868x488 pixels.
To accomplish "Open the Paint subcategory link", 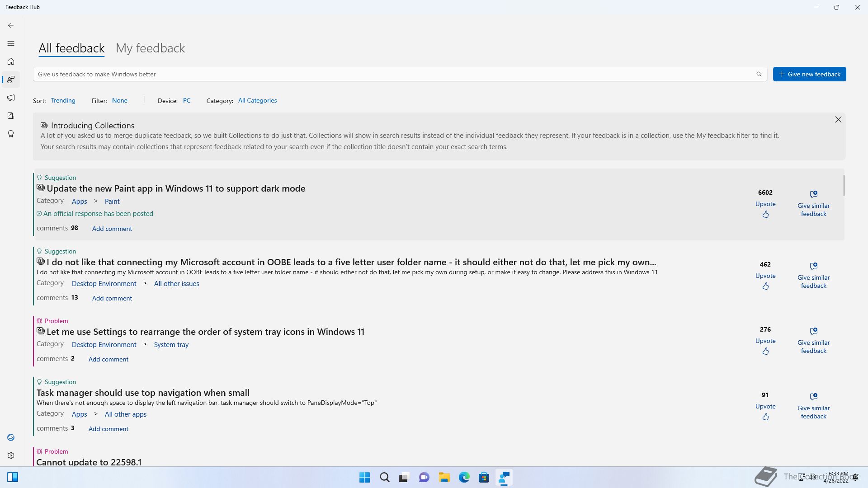I will click(112, 202).
